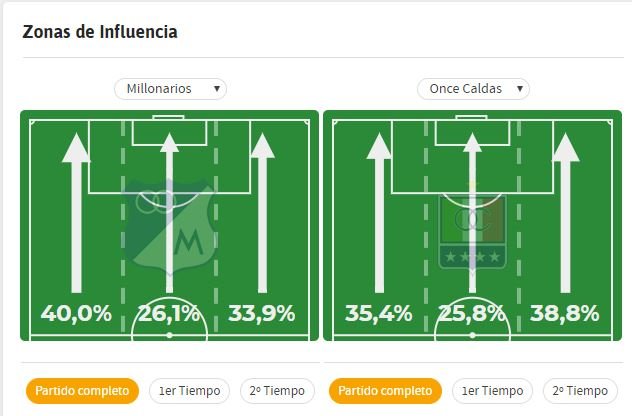The image size is (632, 416).
Task: Select Partido completo for Once Caldas
Action: coord(385,391)
